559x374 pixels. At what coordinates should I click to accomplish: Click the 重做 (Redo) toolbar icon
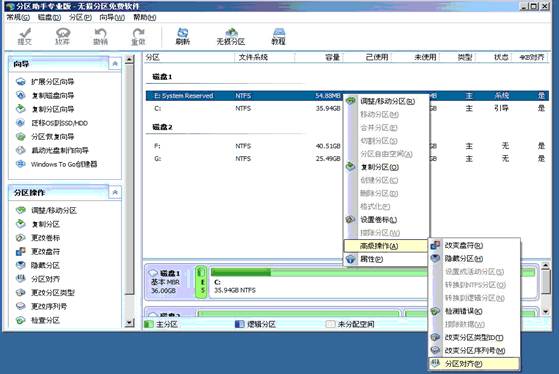pyautogui.click(x=138, y=36)
